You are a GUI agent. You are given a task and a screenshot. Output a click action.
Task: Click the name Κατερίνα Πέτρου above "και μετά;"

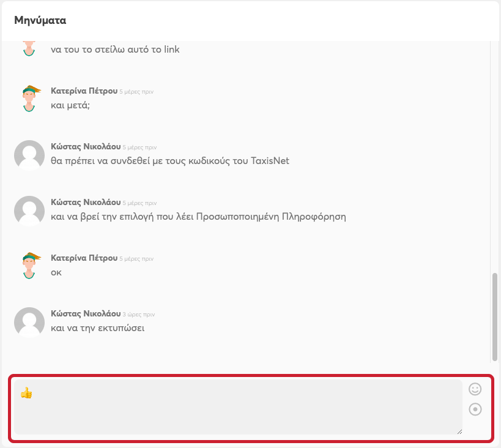pyautogui.click(x=84, y=91)
